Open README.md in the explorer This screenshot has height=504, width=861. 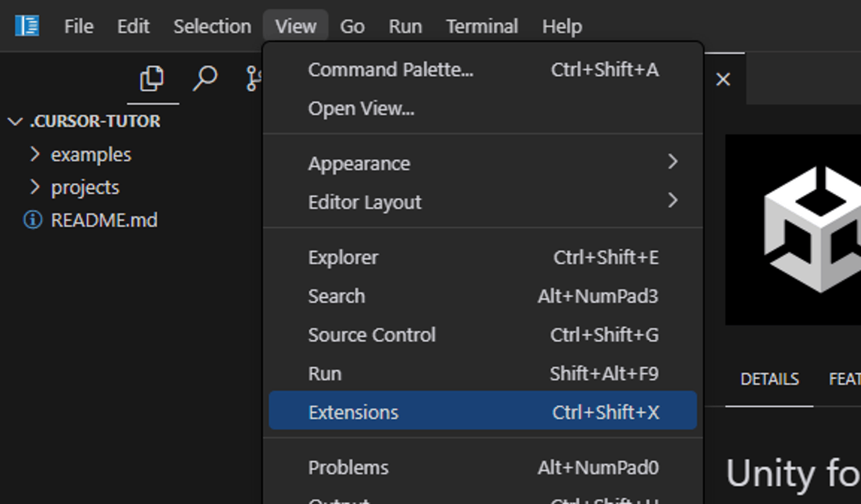104,220
